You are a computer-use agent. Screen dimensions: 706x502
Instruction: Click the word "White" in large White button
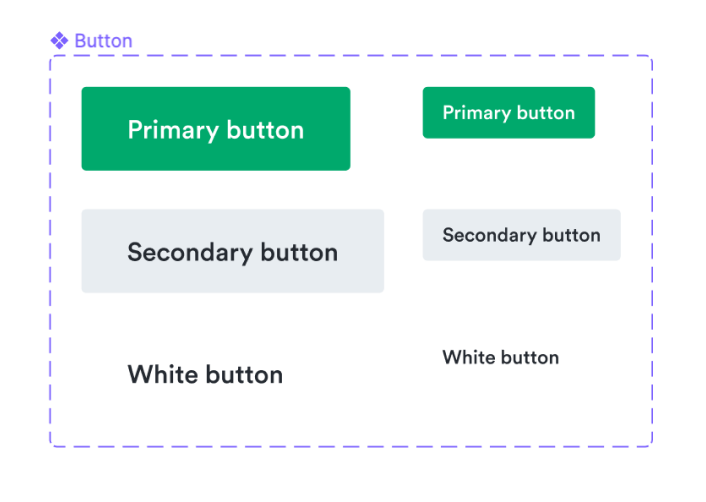[x=163, y=375]
